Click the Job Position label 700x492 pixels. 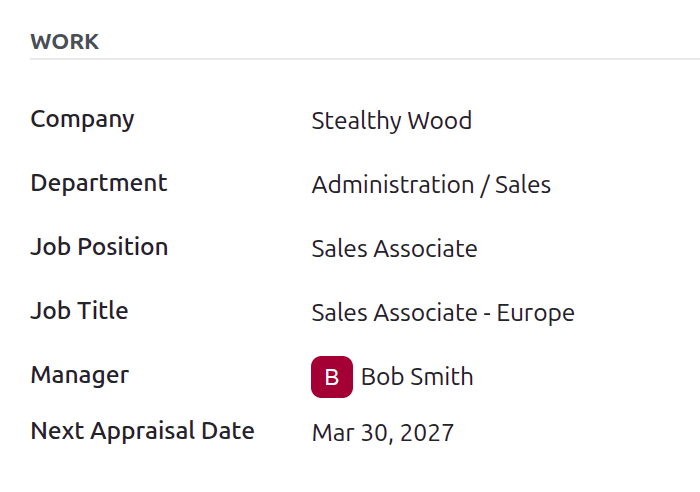(x=99, y=247)
